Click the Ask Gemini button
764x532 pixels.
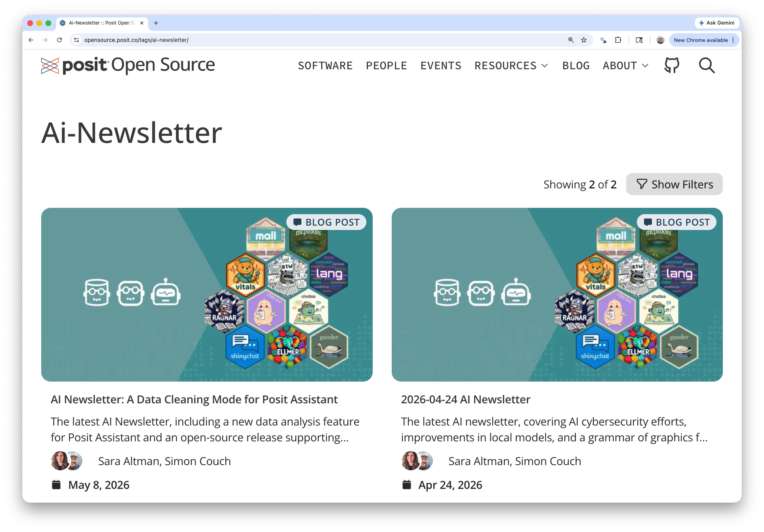717,23
